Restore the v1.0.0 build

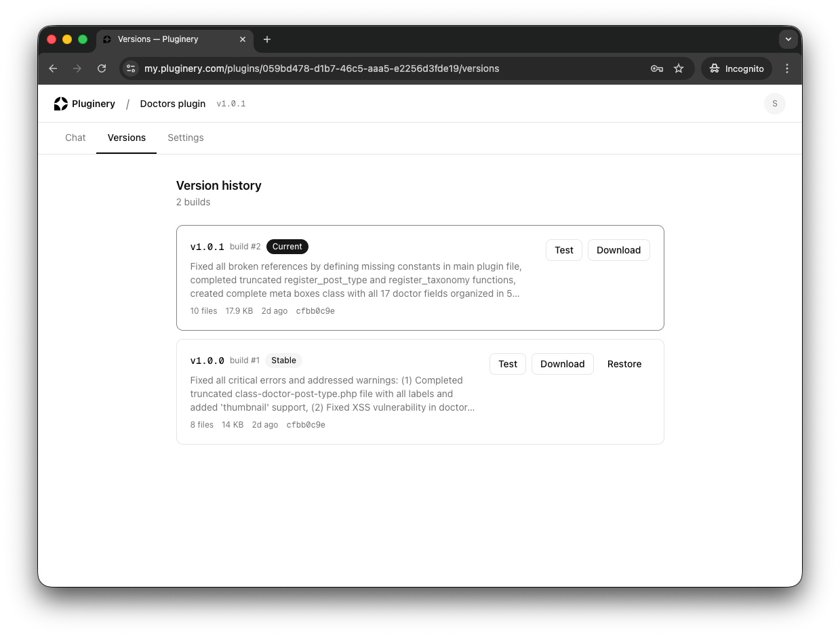[624, 364]
